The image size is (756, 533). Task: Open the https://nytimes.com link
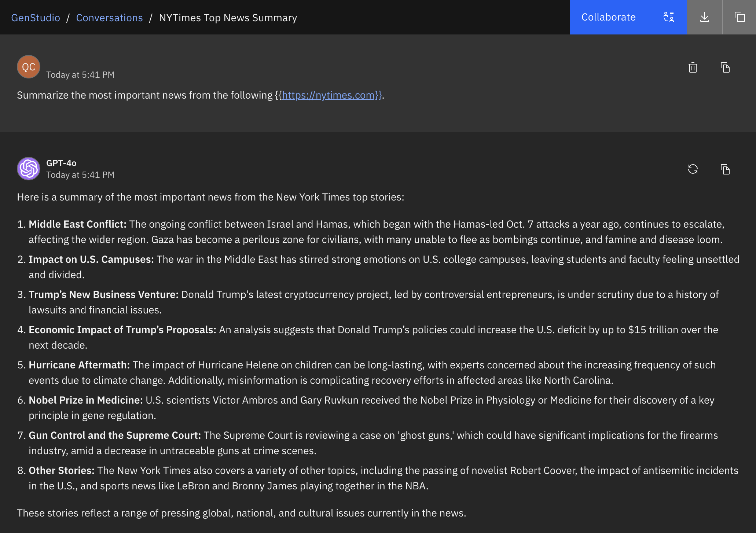point(328,95)
